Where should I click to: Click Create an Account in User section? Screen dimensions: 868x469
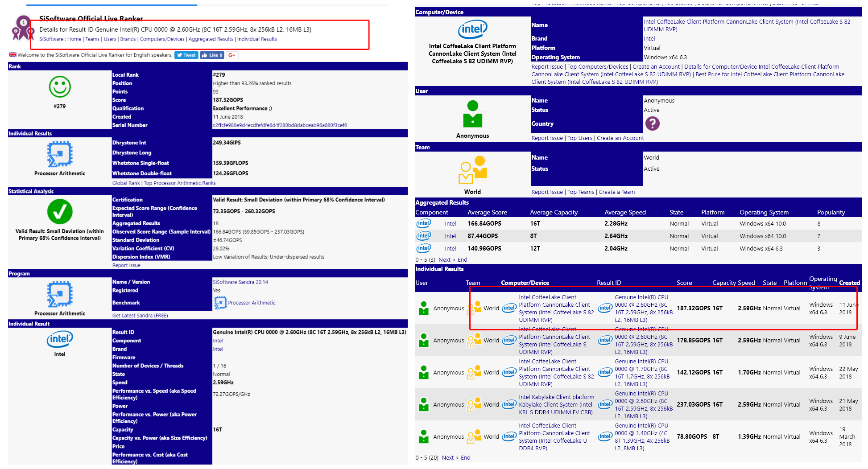[620, 138]
